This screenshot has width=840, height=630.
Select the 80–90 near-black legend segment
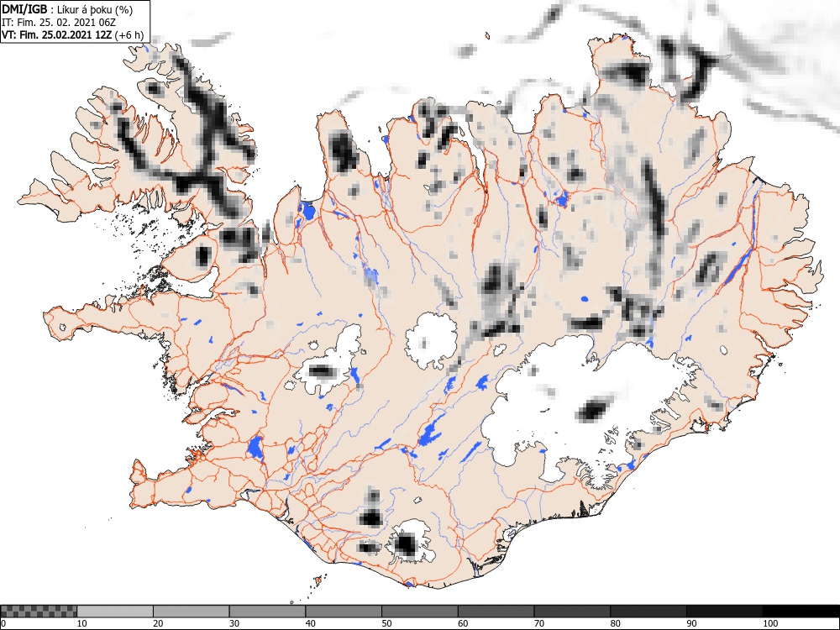[x=648, y=612]
